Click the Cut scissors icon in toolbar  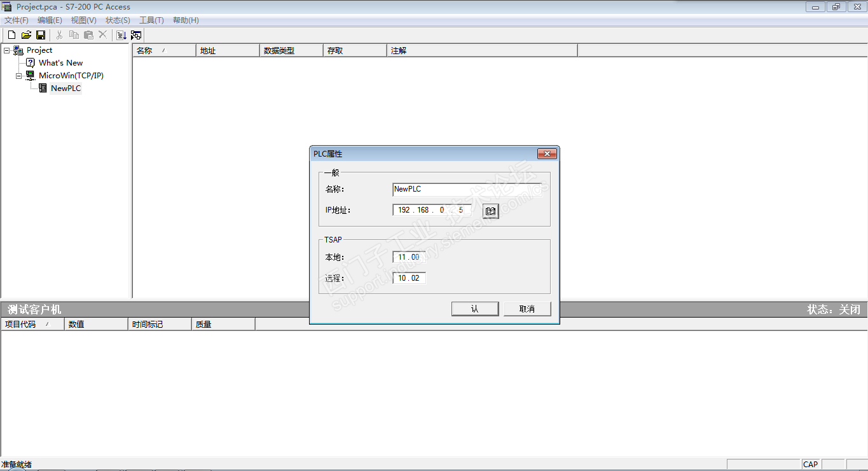[59, 35]
